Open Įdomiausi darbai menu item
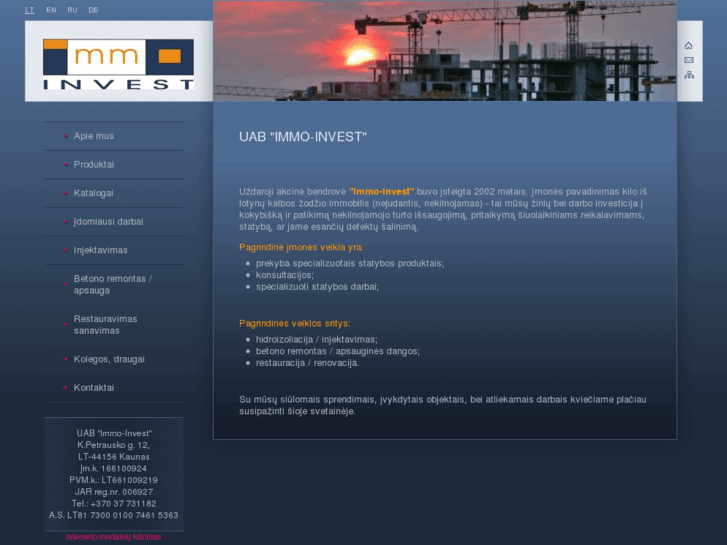 coord(108,222)
